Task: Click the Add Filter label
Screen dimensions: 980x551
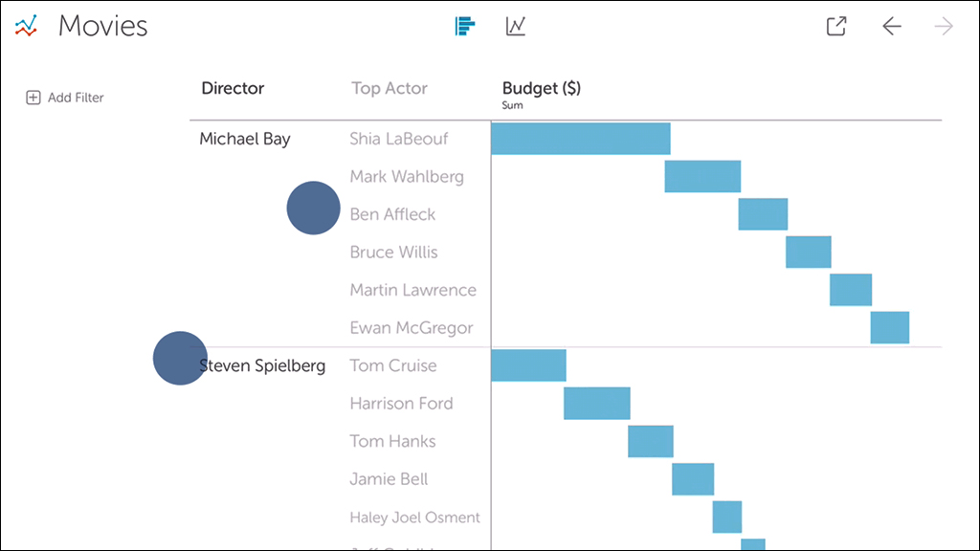Action: click(x=76, y=98)
